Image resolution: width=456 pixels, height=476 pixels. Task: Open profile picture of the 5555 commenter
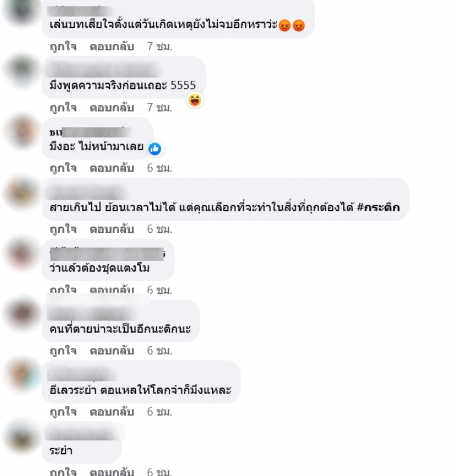click(22, 70)
